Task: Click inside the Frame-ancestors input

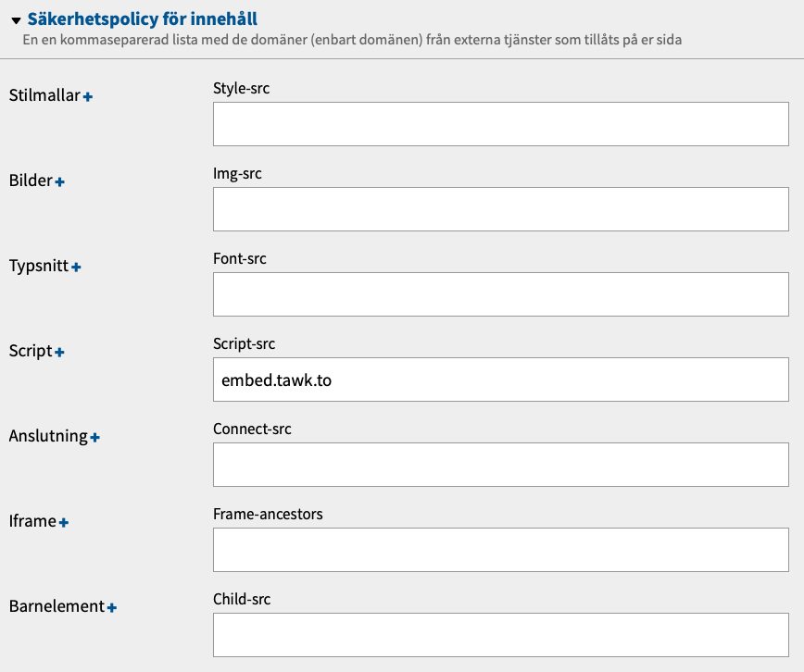Action: coord(500,550)
